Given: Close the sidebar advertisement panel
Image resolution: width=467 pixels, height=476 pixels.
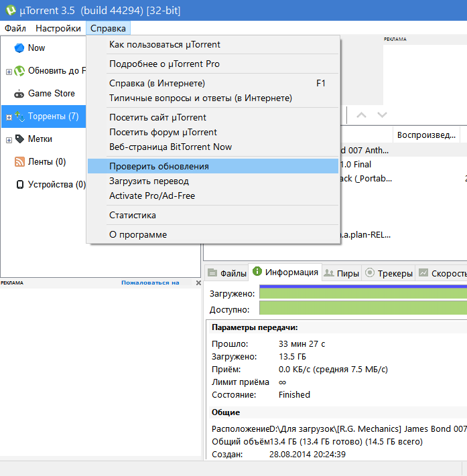Looking at the screenshot, I should [198, 283].
